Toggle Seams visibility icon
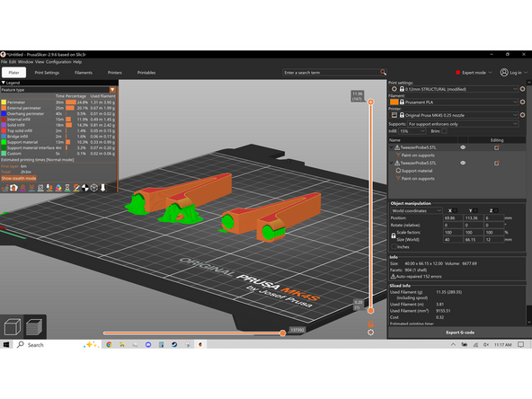The height and width of the screenshot is (399, 532). tap(40, 188)
